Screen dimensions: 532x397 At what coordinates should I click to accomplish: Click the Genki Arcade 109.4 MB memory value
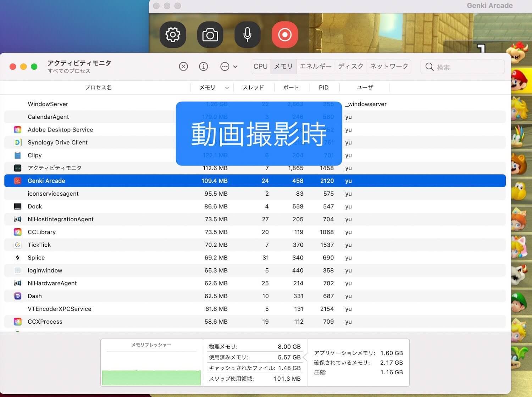tap(215, 181)
